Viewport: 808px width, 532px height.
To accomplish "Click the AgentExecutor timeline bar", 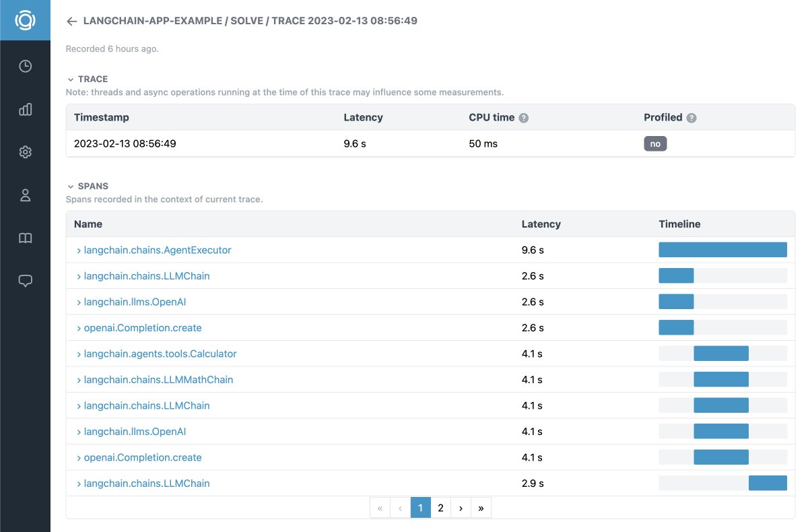I will point(722,250).
